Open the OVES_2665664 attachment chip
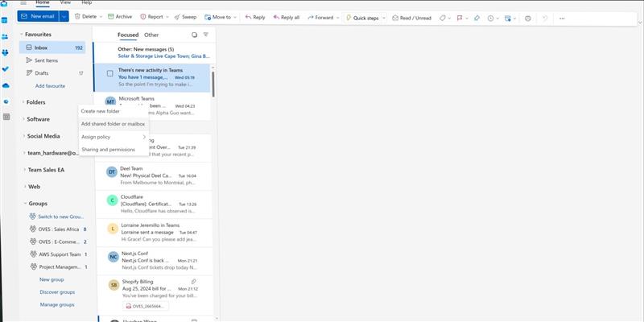Viewport: 644px width, 322px height. click(x=146, y=306)
